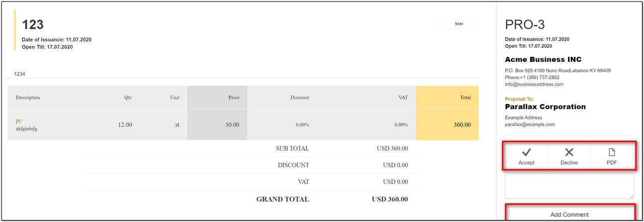Click the PDF document icon
This screenshot has height=222, width=644.
click(612, 152)
